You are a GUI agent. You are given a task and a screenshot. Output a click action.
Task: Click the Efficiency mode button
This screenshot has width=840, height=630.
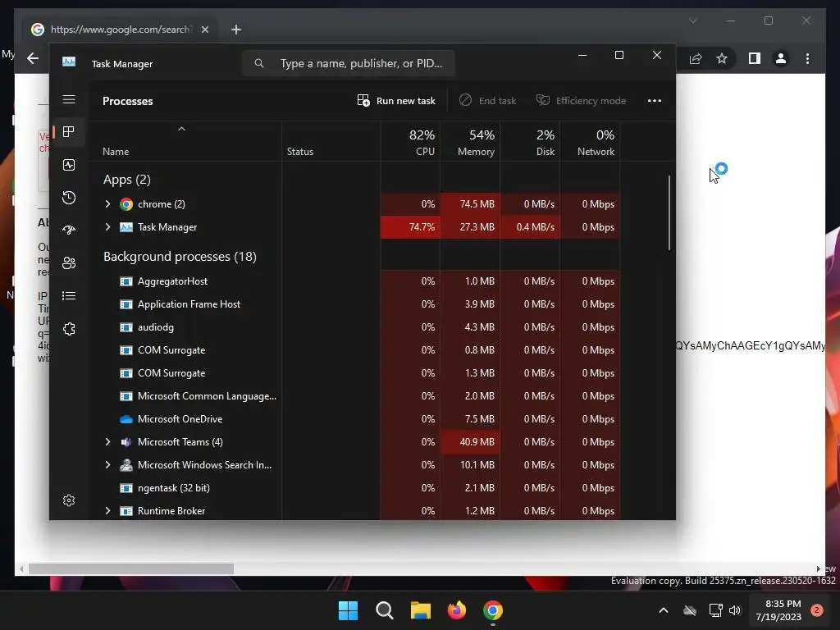coord(582,101)
